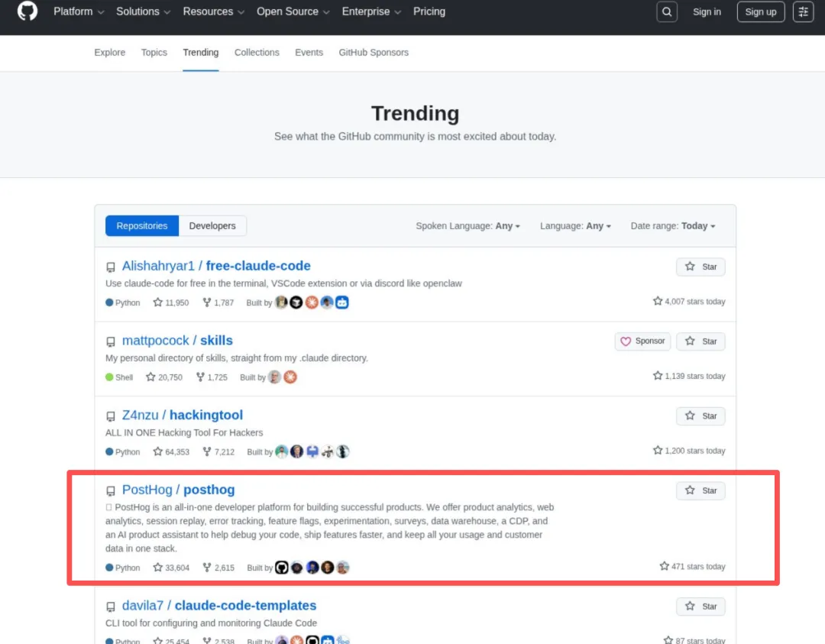825x644 pixels.
Task: Open the Platform menu in header
Action: tap(79, 11)
